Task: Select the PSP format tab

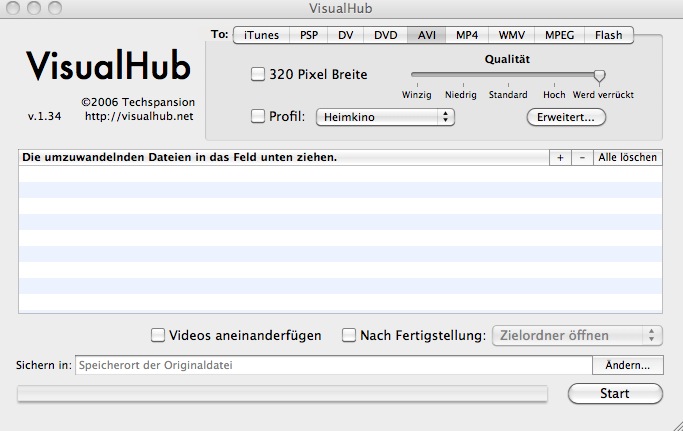Action: [x=309, y=35]
